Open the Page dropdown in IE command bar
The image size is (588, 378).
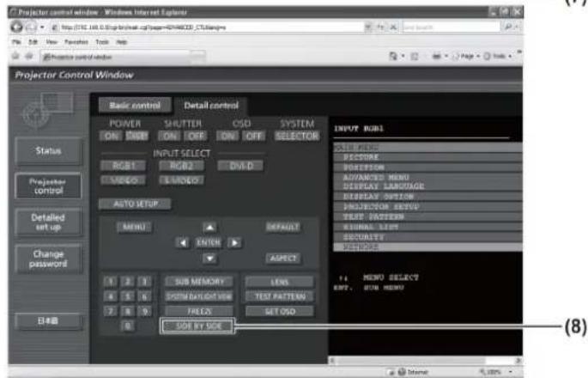point(466,57)
